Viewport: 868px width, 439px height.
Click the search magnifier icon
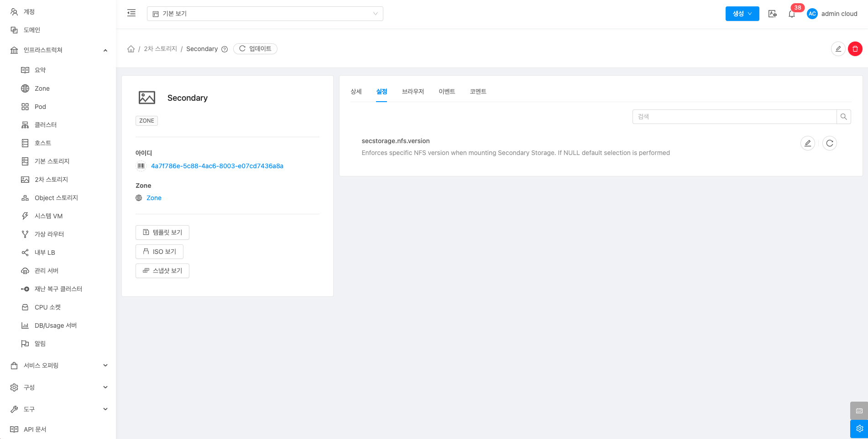tap(843, 117)
